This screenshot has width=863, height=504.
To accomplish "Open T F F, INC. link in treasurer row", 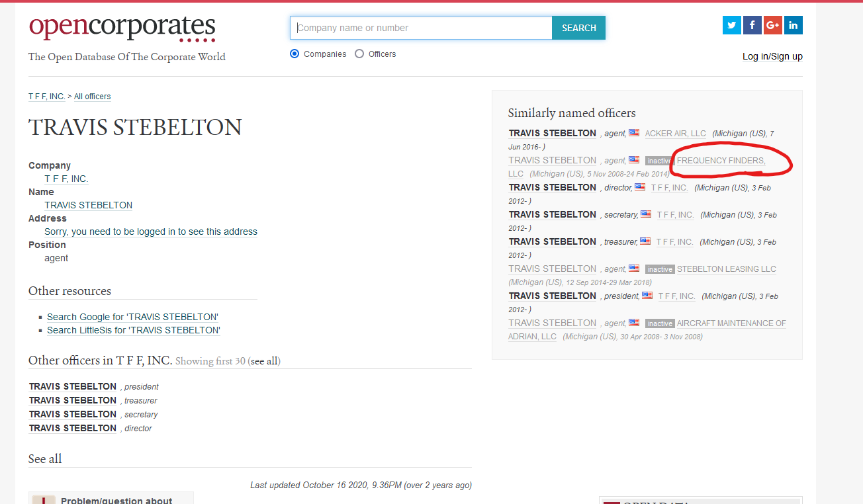I will point(674,242).
